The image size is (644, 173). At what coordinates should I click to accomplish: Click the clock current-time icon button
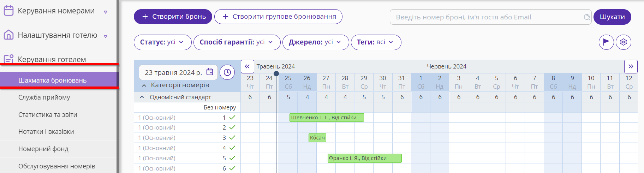[227, 72]
